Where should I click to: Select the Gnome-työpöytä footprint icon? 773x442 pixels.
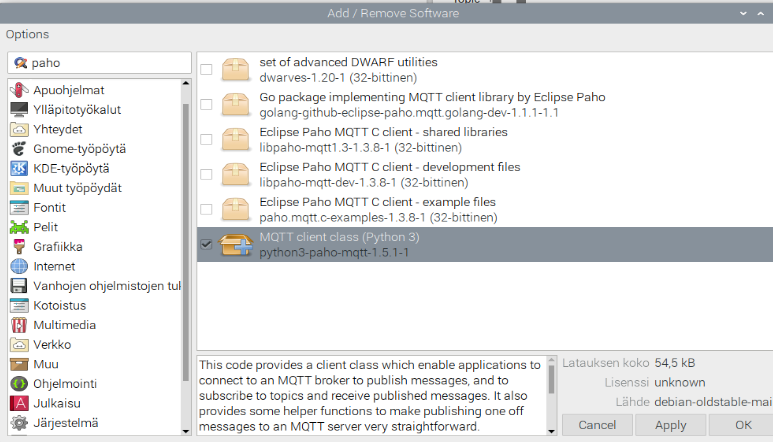click(19, 149)
